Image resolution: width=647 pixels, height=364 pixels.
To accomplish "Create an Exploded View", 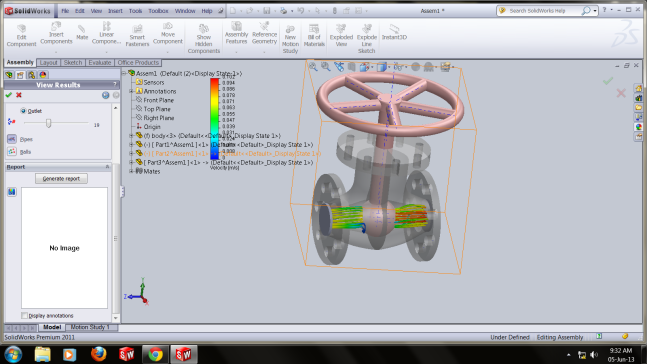I will [341, 35].
